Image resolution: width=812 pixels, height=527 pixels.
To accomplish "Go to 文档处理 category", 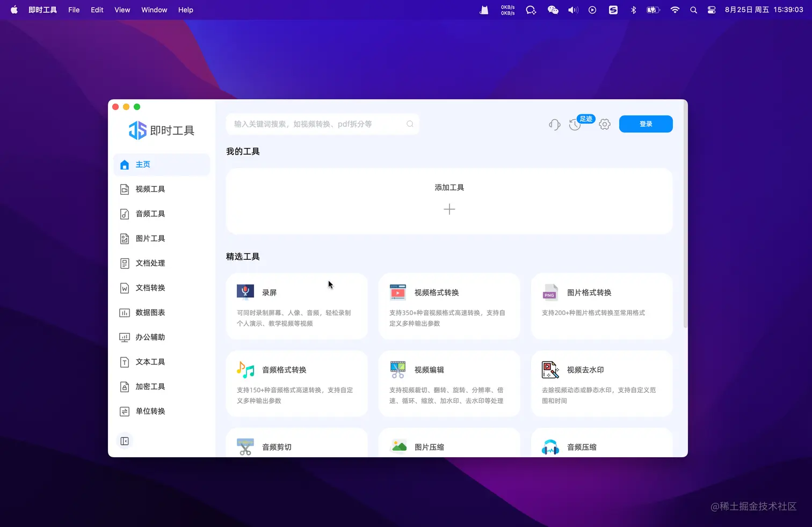I will pyautogui.click(x=161, y=263).
